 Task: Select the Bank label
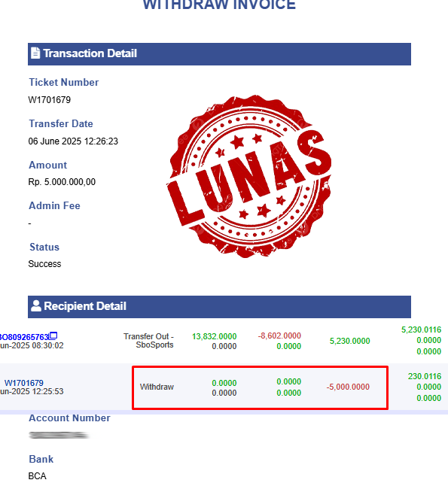coord(41,459)
